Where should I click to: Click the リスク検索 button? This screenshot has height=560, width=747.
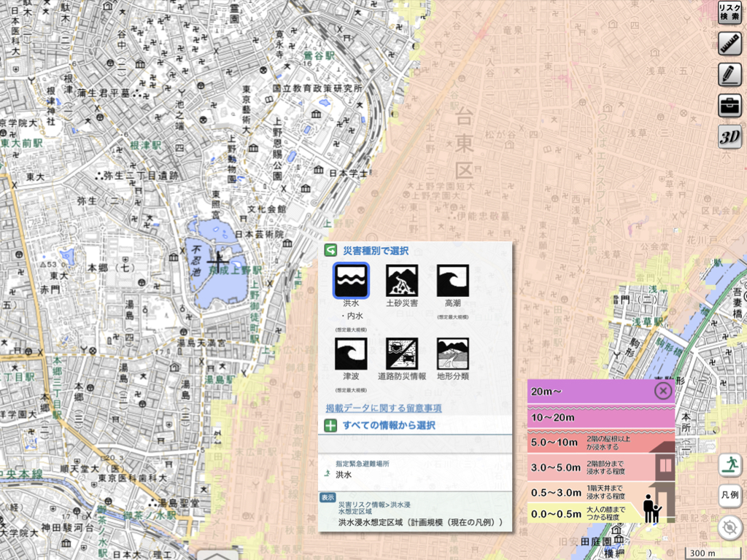click(x=729, y=12)
